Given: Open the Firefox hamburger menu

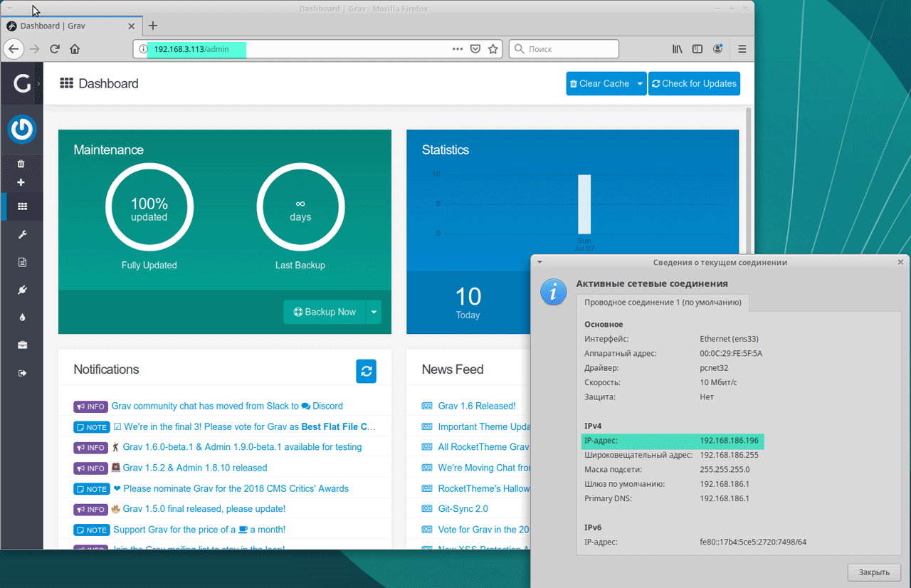Looking at the screenshot, I should pyautogui.click(x=742, y=49).
